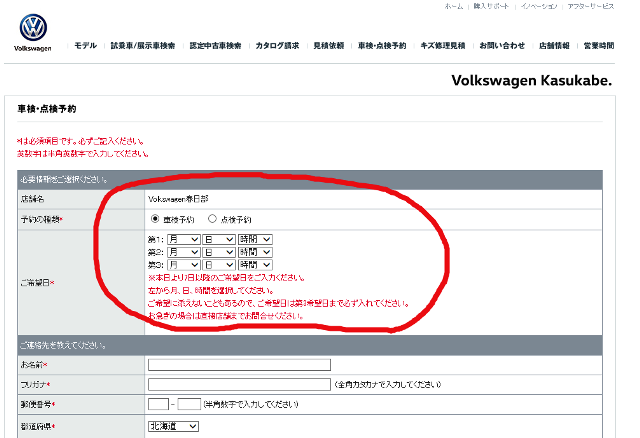Click the Volkswagen logo
The image size is (640, 438).
click(x=33, y=33)
